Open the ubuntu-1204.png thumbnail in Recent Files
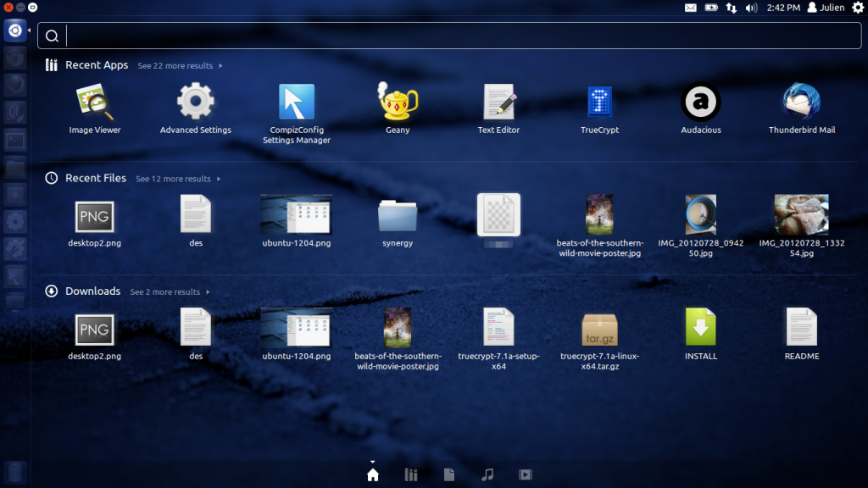 [296, 214]
